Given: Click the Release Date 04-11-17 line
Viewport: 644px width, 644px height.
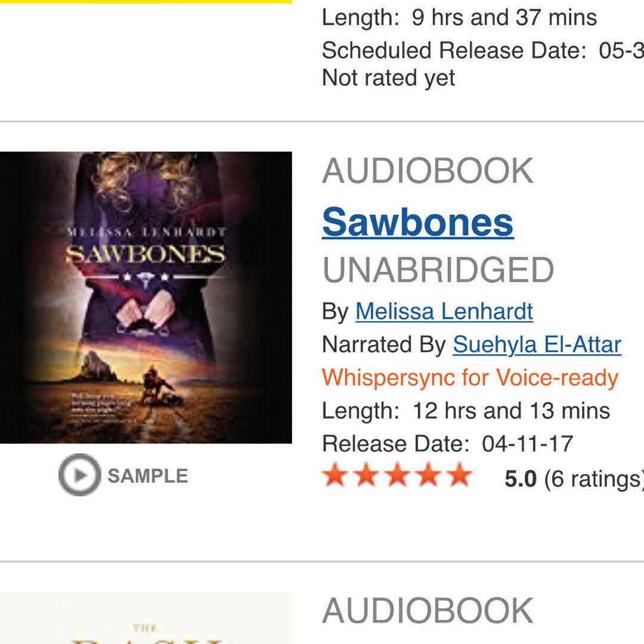Looking at the screenshot, I should click(x=447, y=444).
